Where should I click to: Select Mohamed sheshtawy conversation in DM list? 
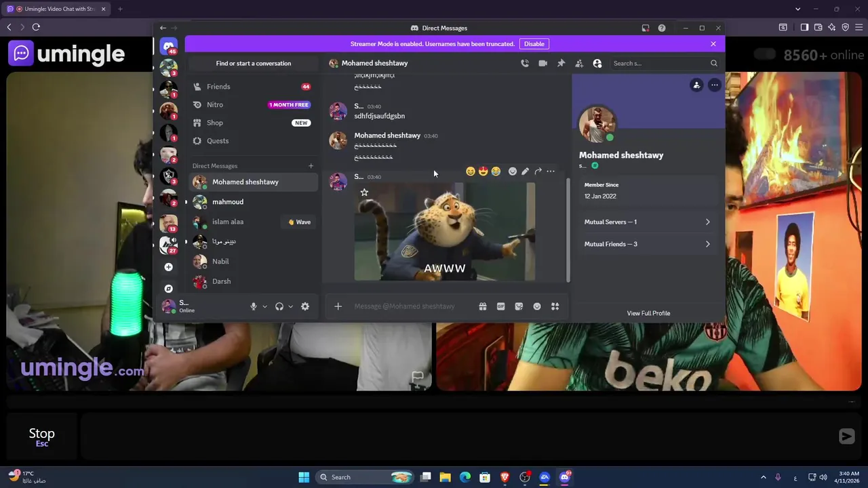252,182
